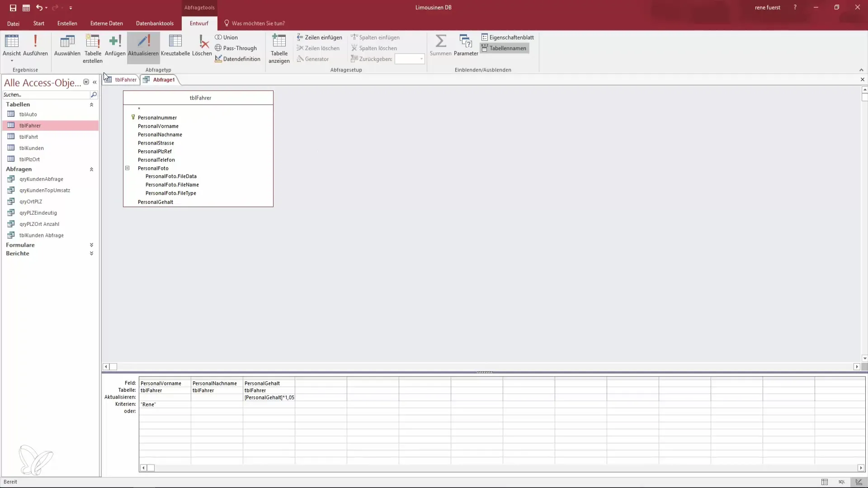Toggle the Aktualisieren query type
The image size is (868, 488).
143,45
